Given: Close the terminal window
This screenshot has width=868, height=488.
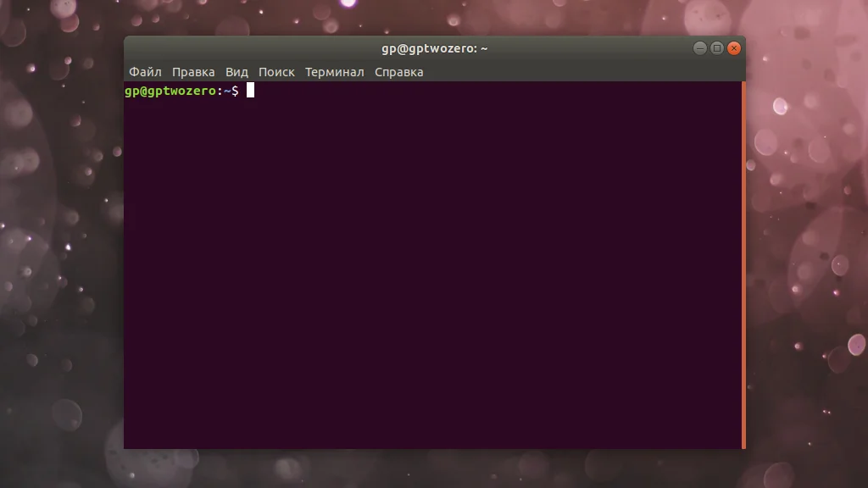Looking at the screenshot, I should [734, 48].
